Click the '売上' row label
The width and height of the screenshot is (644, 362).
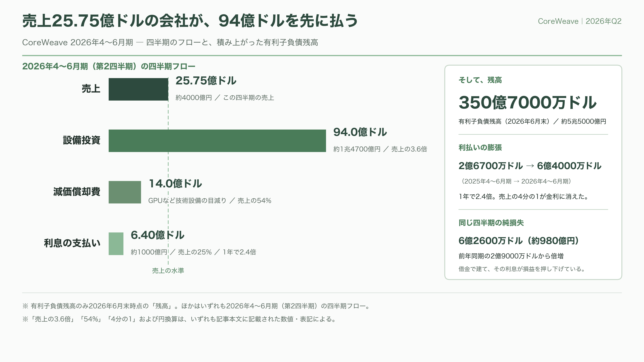point(91,89)
